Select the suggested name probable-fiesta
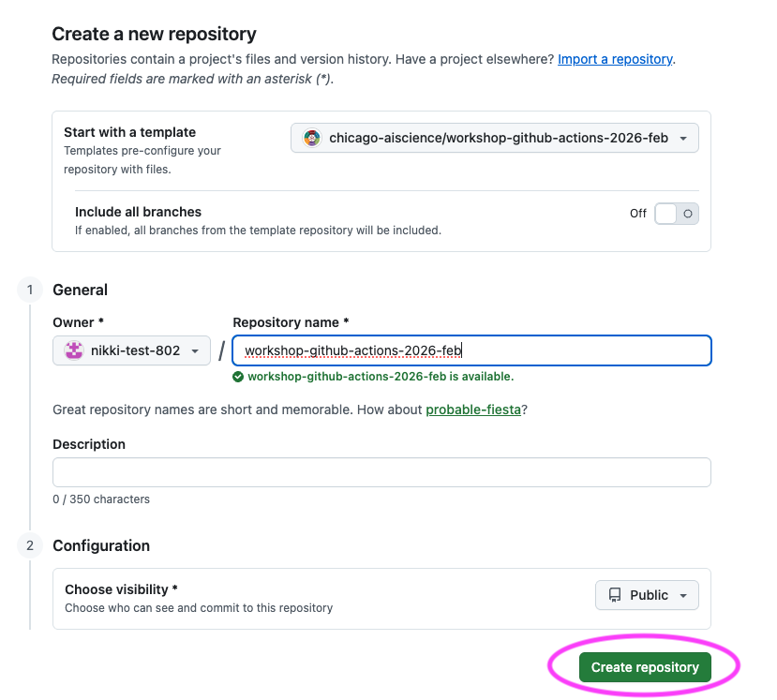The width and height of the screenshot is (777, 700). [x=473, y=410]
